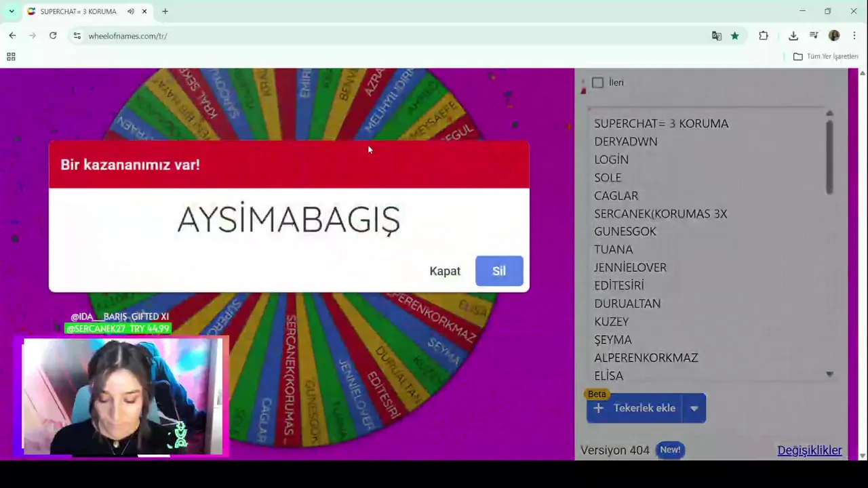Viewport: 868px width, 488px height.
Task: Click the ELİSA entry in list
Action: click(609, 375)
